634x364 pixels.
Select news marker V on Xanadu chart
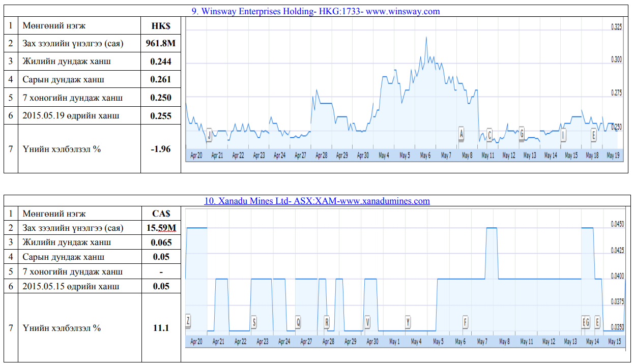click(x=367, y=322)
